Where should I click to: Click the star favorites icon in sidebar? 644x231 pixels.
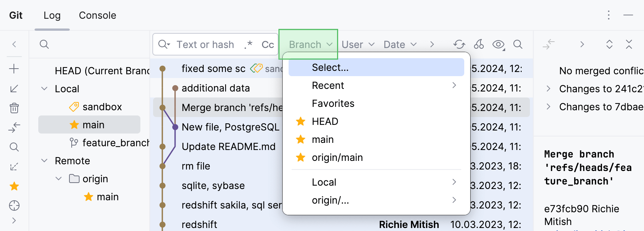tap(14, 186)
